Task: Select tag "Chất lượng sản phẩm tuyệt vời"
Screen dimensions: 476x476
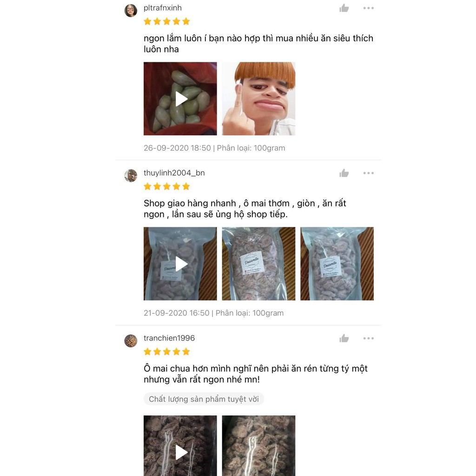Action: [204, 399]
